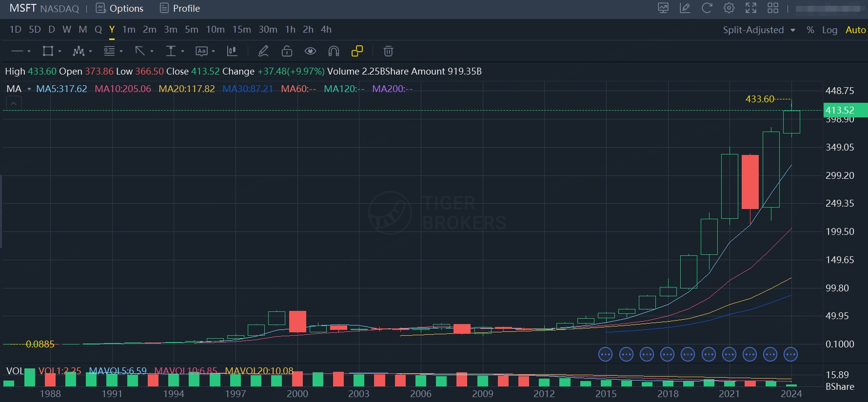Select the rectangle shape tool
868x402 pixels.
(48, 51)
